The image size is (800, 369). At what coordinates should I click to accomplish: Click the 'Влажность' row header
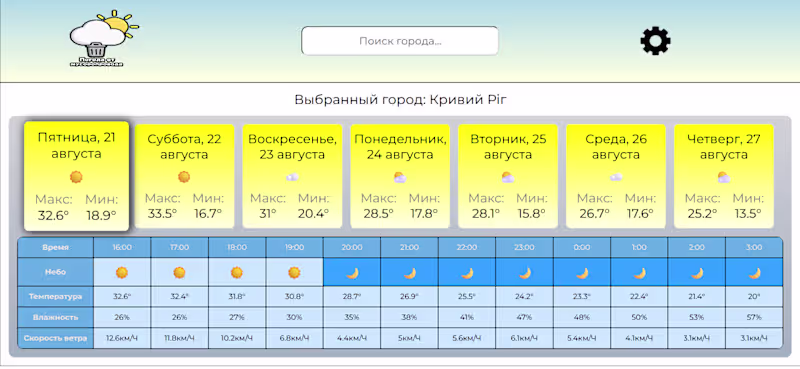pos(56,317)
